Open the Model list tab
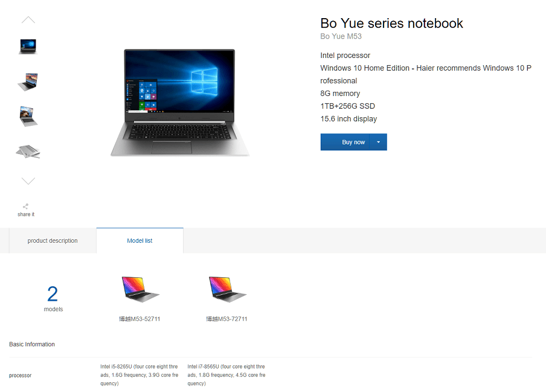 pos(140,240)
